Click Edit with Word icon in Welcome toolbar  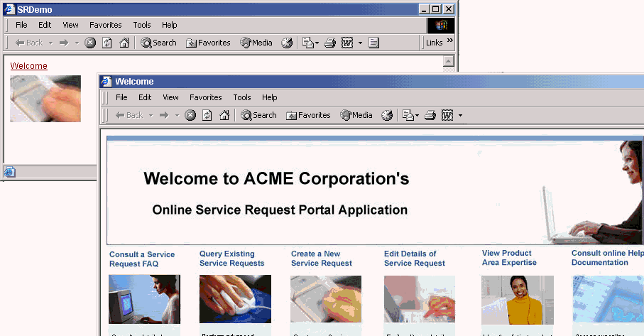click(x=447, y=115)
